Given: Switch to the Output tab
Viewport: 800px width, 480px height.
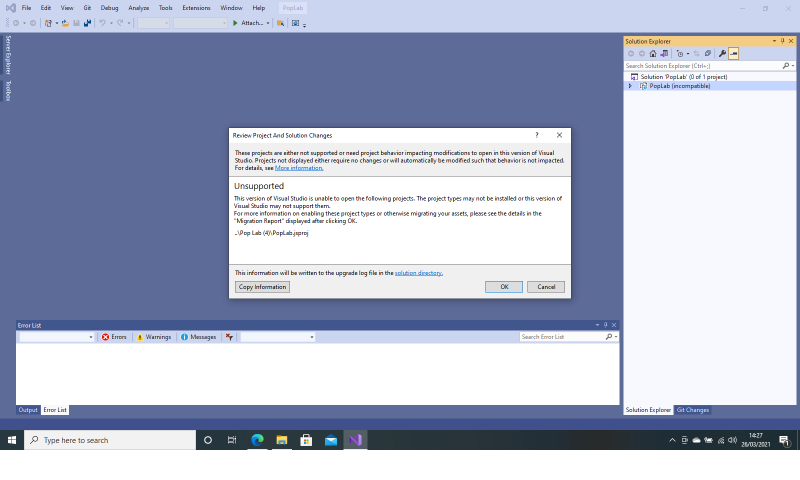Looking at the screenshot, I should [28, 410].
